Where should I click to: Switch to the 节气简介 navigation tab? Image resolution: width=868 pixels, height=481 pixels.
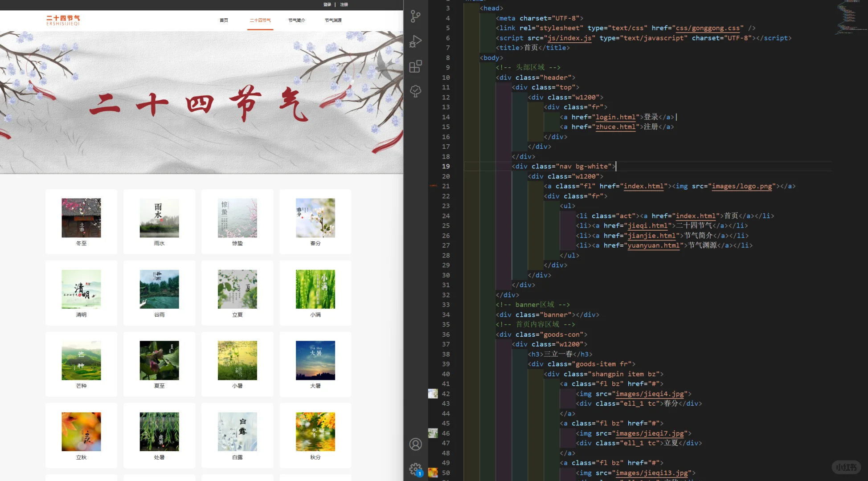(296, 20)
